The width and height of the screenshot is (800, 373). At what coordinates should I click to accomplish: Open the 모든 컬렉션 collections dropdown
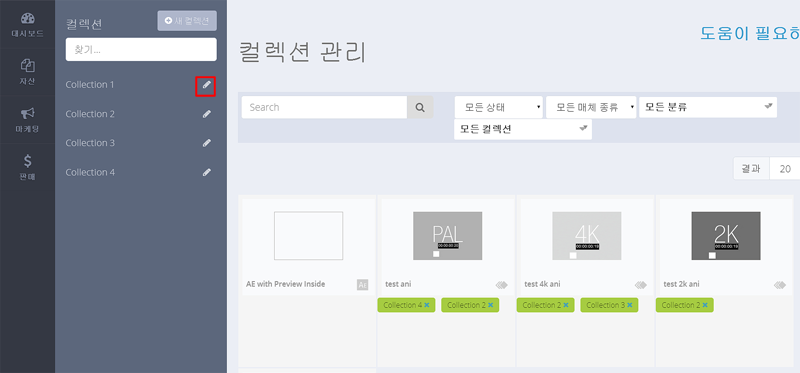tap(523, 129)
